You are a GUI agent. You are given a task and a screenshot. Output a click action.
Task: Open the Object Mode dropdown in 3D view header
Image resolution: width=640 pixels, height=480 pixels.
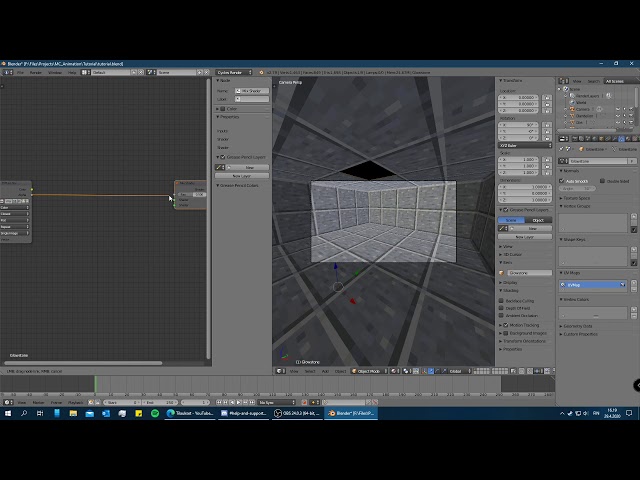click(369, 371)
